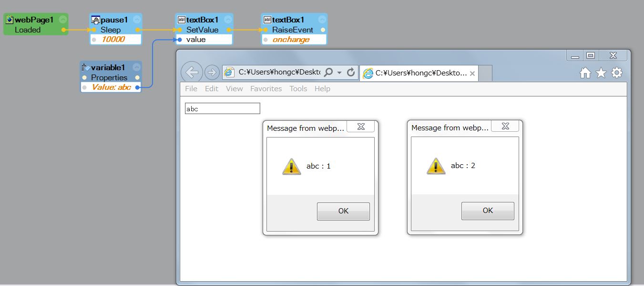
Task: Click the "abc : 2" message text
Action: click(x=463, y=166)
